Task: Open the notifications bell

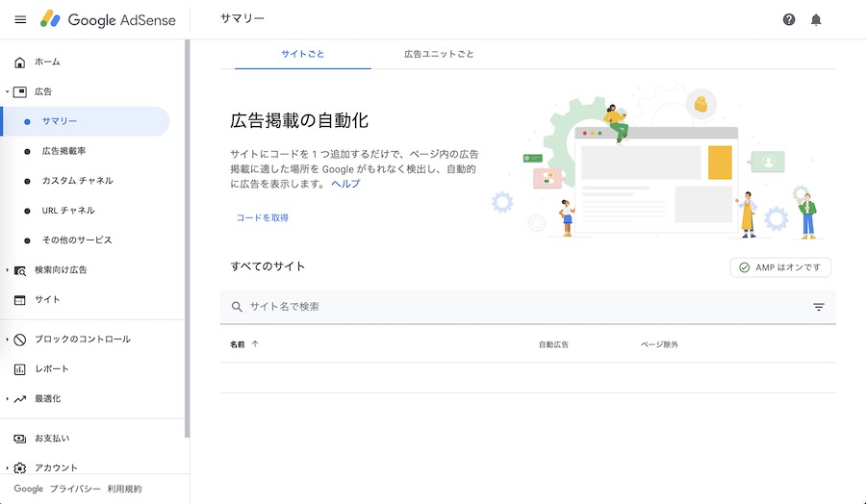Action: pyautogui.click(x=816, y=20)
